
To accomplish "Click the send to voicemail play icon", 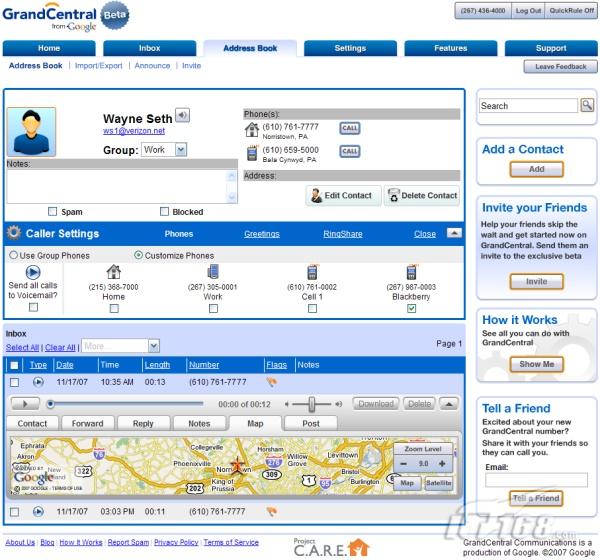I will coord(33,272).
